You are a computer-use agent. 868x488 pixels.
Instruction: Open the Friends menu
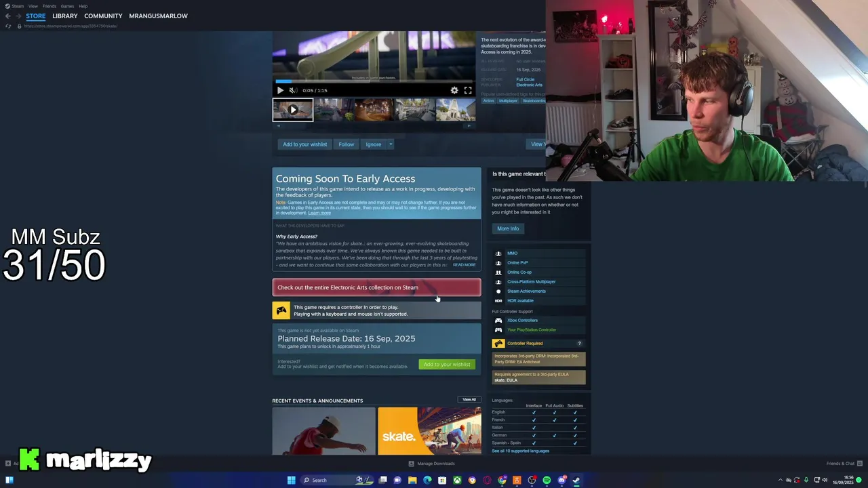[x=50, y=6]
